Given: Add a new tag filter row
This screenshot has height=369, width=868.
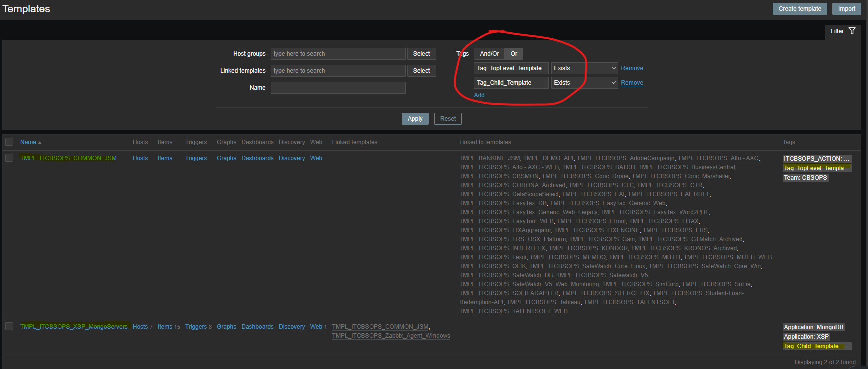Looking at the screenshot, I should (x=479, y=95).
